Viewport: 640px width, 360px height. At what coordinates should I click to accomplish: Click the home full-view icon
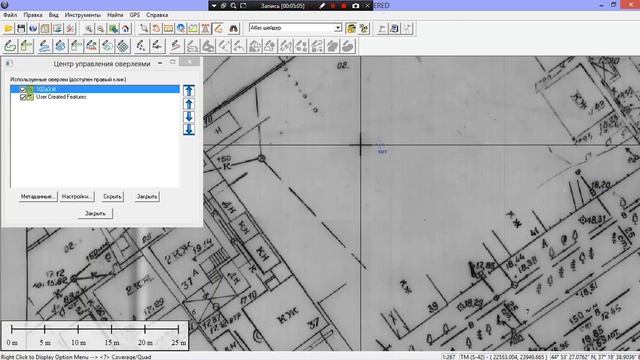pyautogui.click(x=125, y=28)
